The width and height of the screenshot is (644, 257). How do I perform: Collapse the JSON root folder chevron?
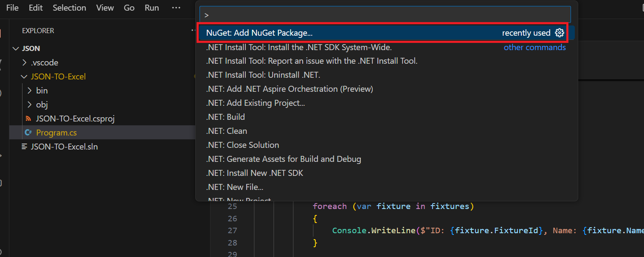coord(16,48)
